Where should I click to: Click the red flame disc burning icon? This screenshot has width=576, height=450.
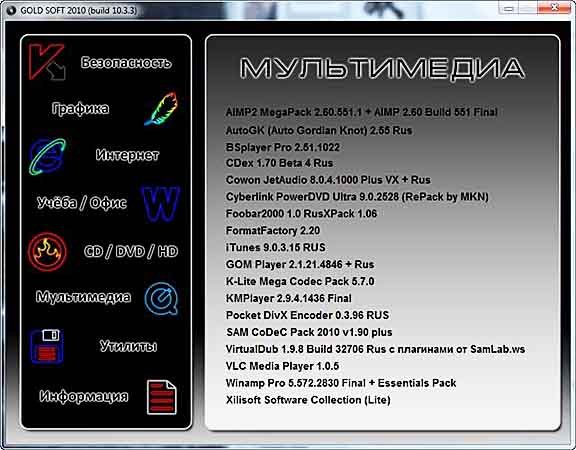click(x=47, y=252)
